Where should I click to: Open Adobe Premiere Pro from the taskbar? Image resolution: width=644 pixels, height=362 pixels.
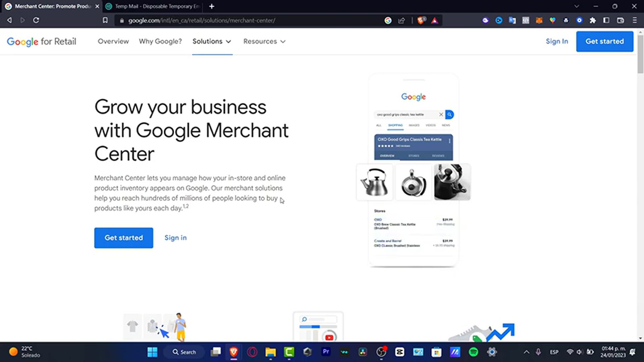[x=326, y=352]
